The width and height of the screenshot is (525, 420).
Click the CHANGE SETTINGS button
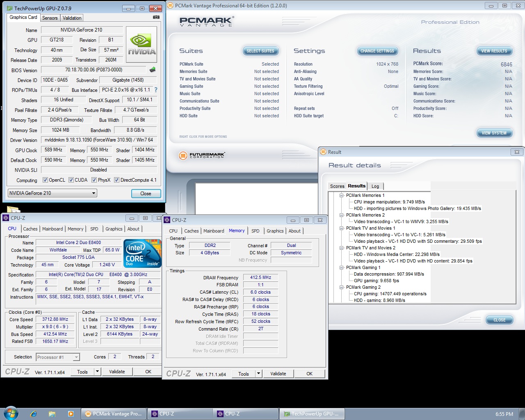[x=377, y=51]
